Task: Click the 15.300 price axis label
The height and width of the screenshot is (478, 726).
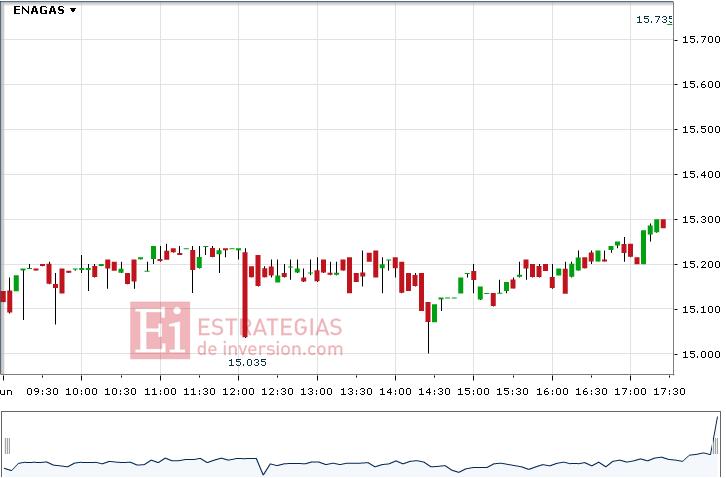Action: (701, 220)
